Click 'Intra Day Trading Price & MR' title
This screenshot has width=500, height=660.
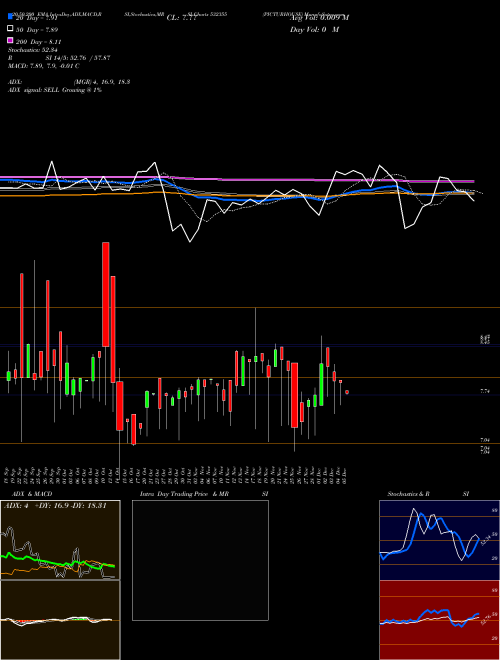point(184,494)
